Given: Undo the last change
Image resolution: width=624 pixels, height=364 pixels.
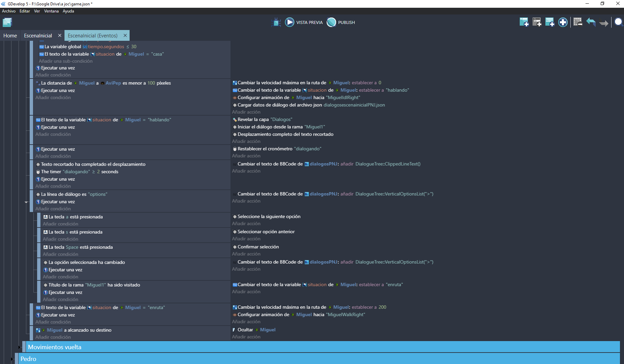Looking at the screenshot, I should [x=591, y=23].
